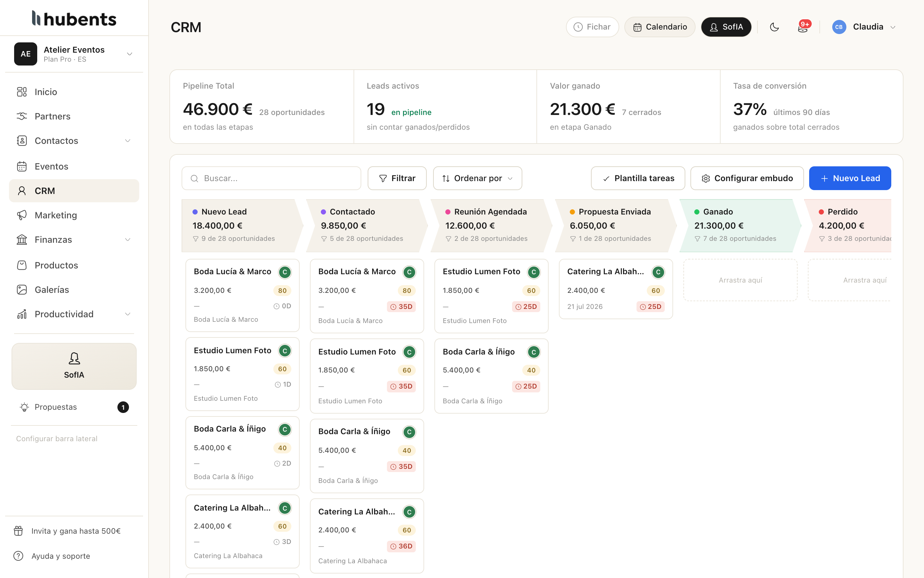
Task: Click the Propuestas count badge 1
Action: point(123,407)
